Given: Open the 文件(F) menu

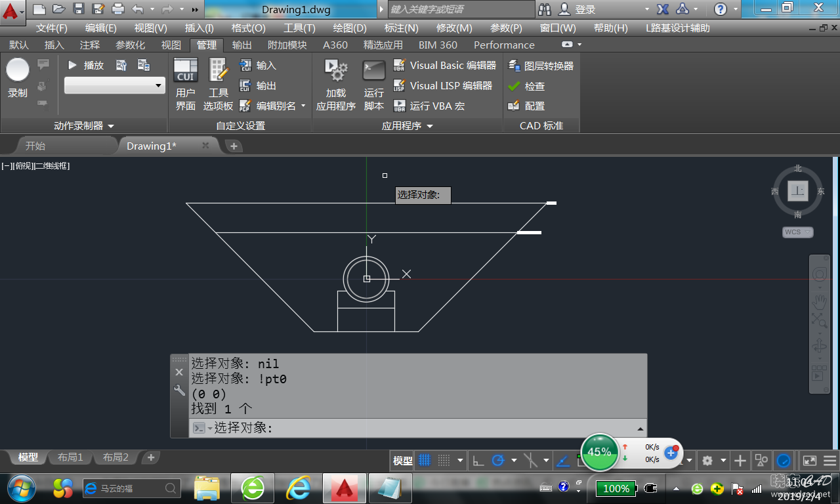Looking at the screenshot, I should tap(52, 28).
